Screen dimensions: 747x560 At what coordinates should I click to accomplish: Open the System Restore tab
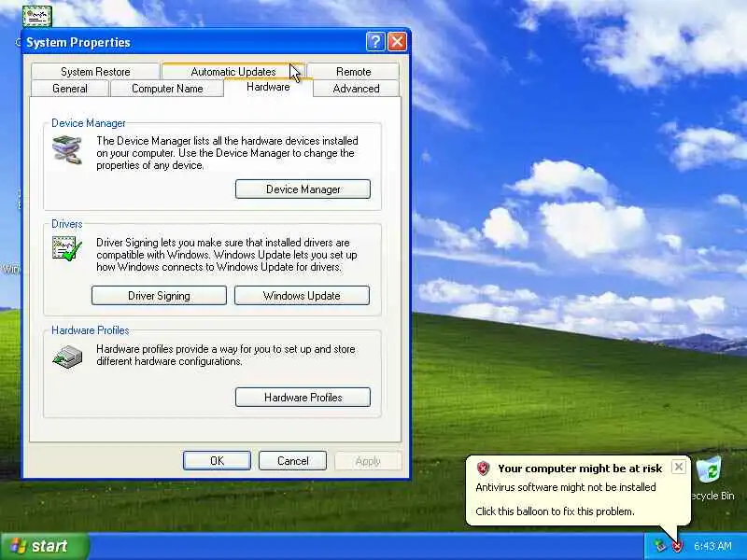click(95, 72)
